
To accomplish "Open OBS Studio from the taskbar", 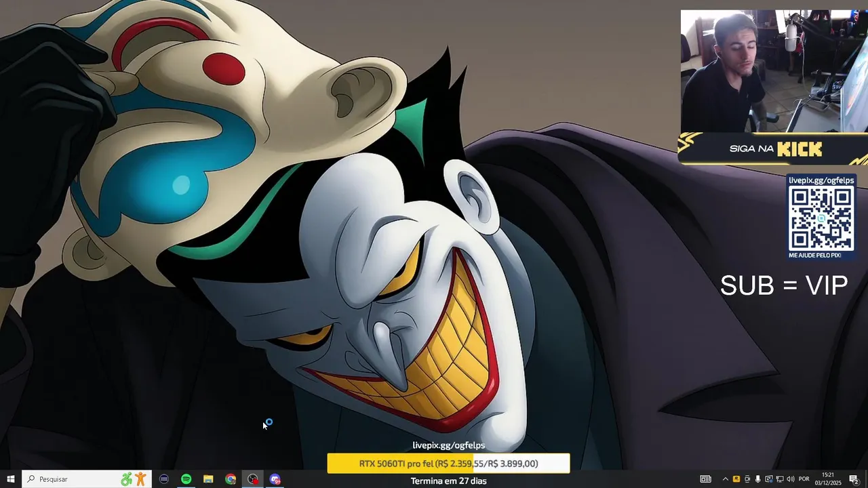I will click(253, 479).
